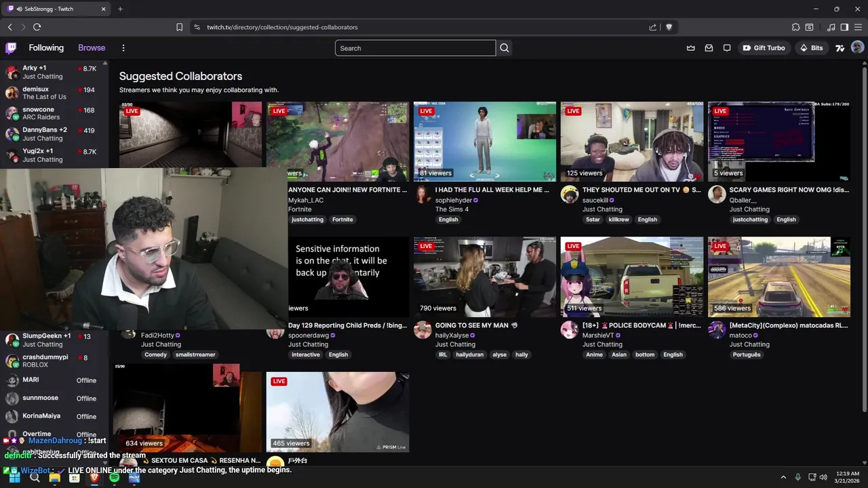Open the Prime loot crown icon

(x=691, y=48)
